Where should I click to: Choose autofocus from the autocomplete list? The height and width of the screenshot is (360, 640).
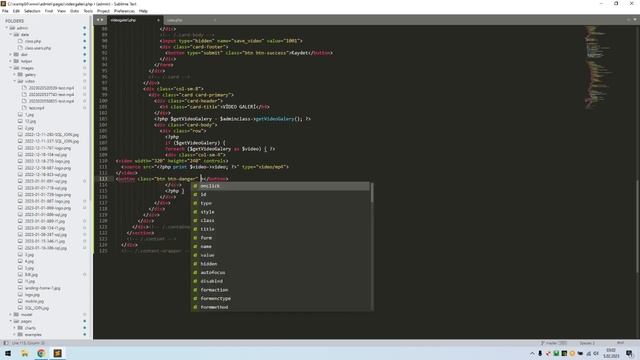(x=281, y=273)
